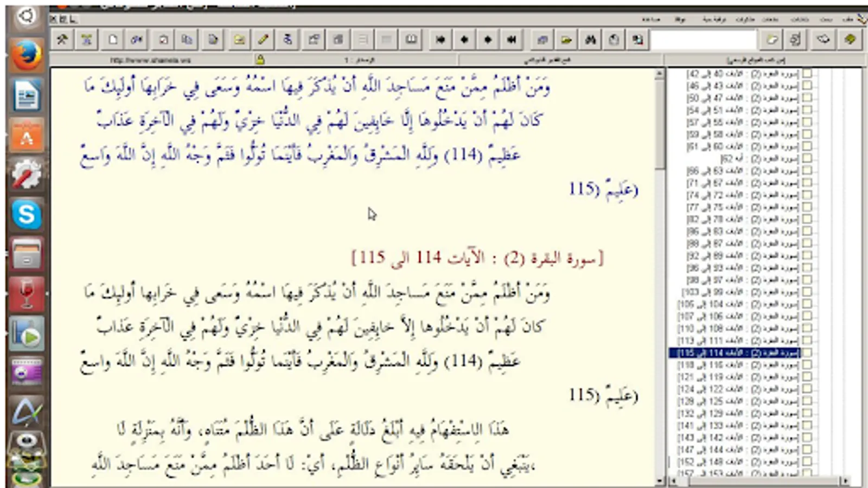Tick the box beside verses 40 to 42
This screenshot has width=868, height=488.
pyautogui.click(x=807, y=73)
